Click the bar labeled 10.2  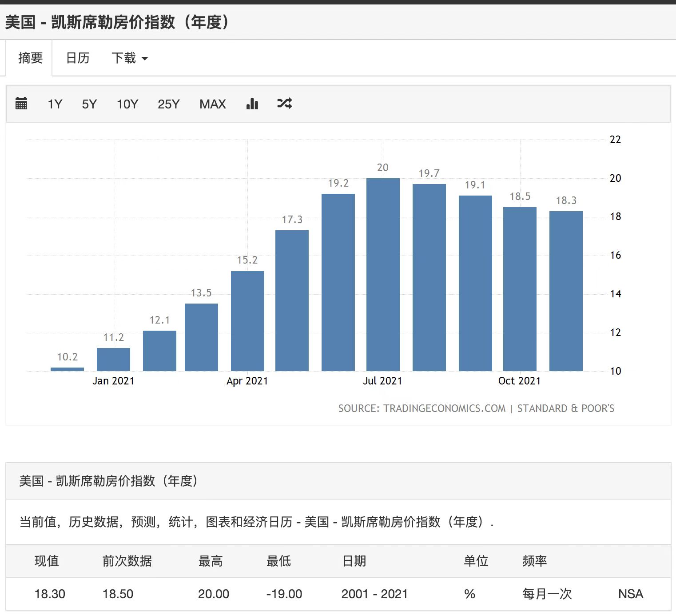tap(67, 369)
